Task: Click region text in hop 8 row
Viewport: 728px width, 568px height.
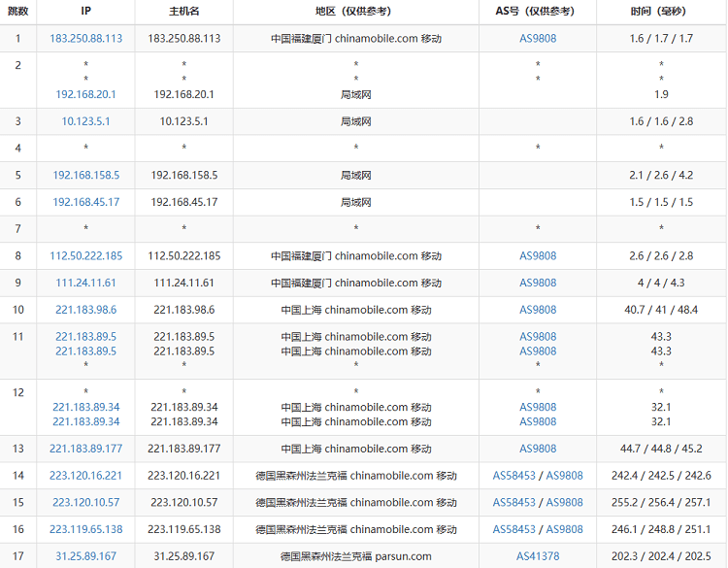Action: coord(355,256)
